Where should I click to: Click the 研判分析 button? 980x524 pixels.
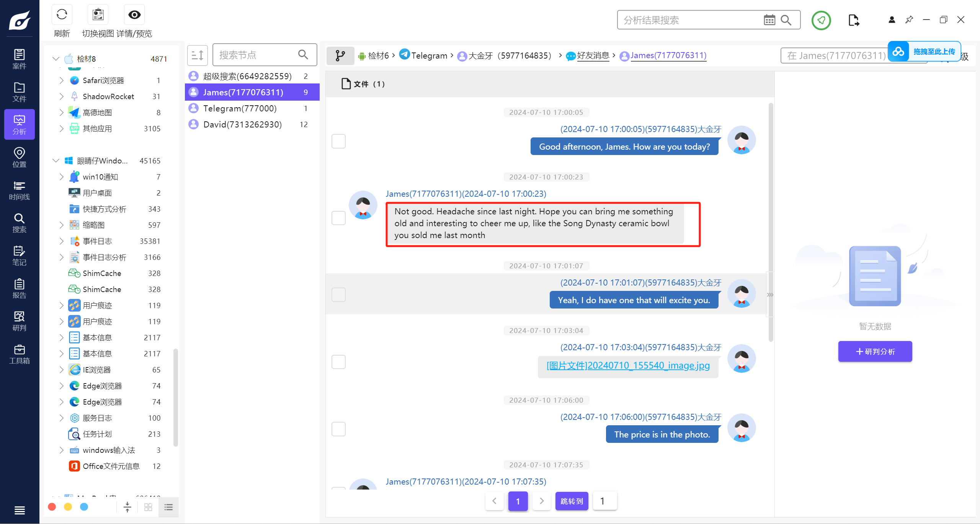(875, 351)
